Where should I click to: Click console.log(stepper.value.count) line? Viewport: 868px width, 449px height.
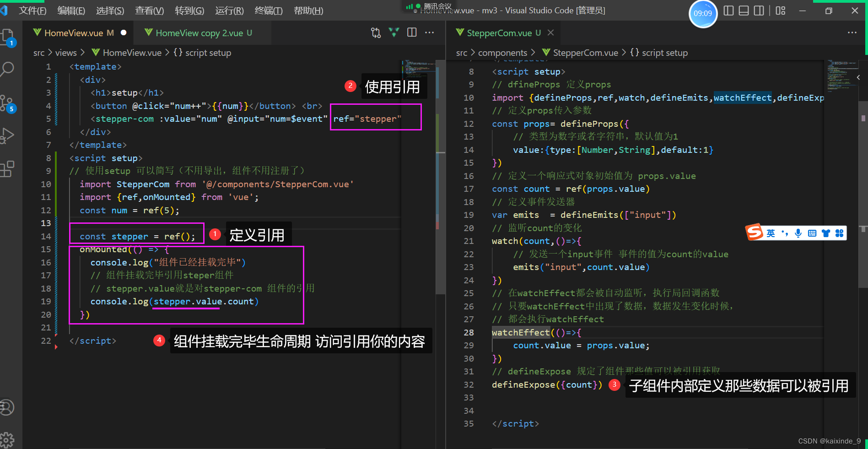(x=174, y=301)
